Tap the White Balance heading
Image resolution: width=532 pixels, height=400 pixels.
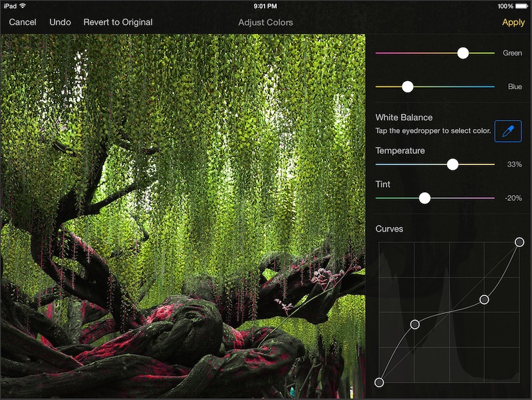(404, 118)
